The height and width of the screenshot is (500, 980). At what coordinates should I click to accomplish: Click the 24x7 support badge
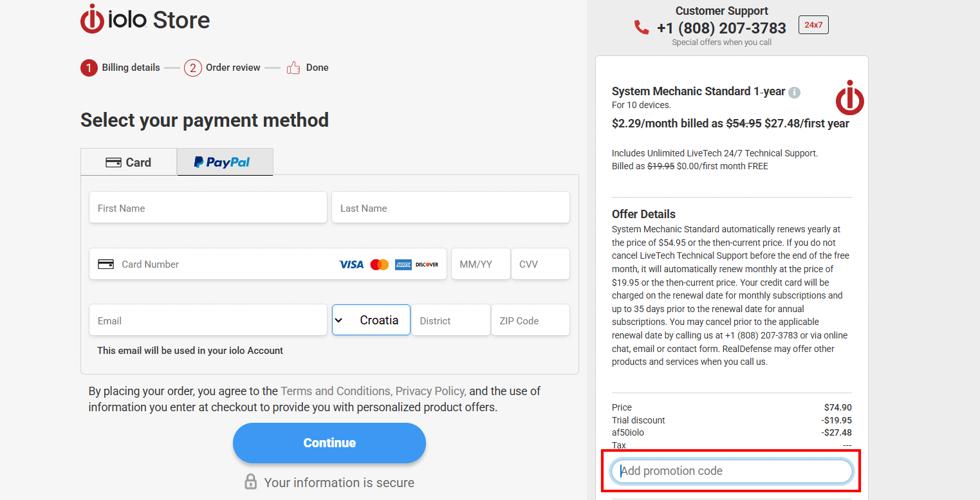point(813,25)
